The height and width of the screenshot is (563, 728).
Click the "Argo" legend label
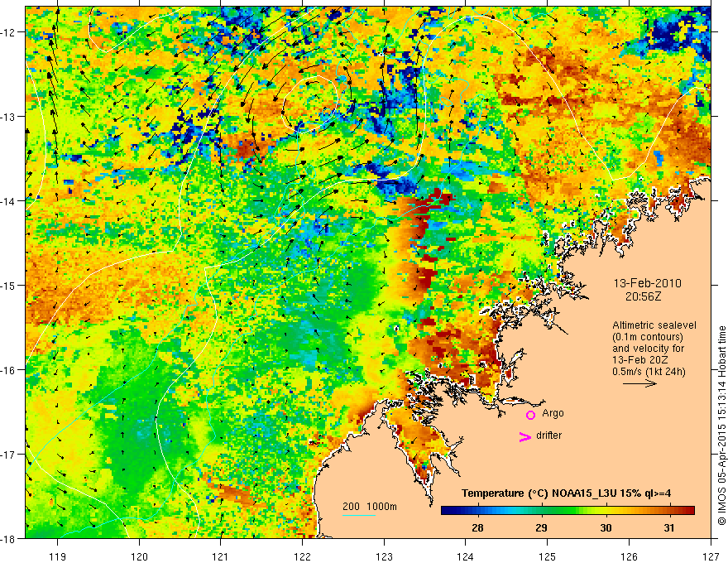[553, 413]
